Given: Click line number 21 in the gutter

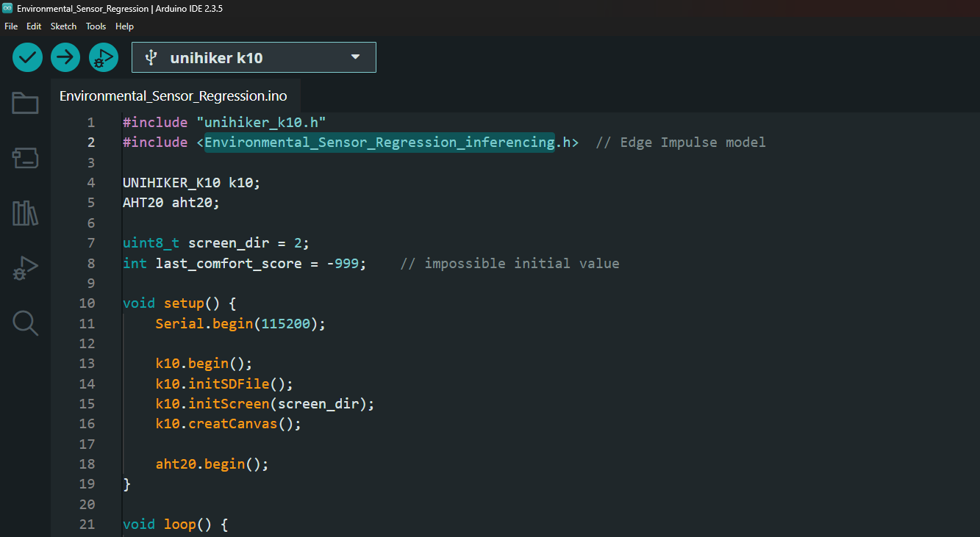Looking at the screenshot, I should [x=87, y=524].
